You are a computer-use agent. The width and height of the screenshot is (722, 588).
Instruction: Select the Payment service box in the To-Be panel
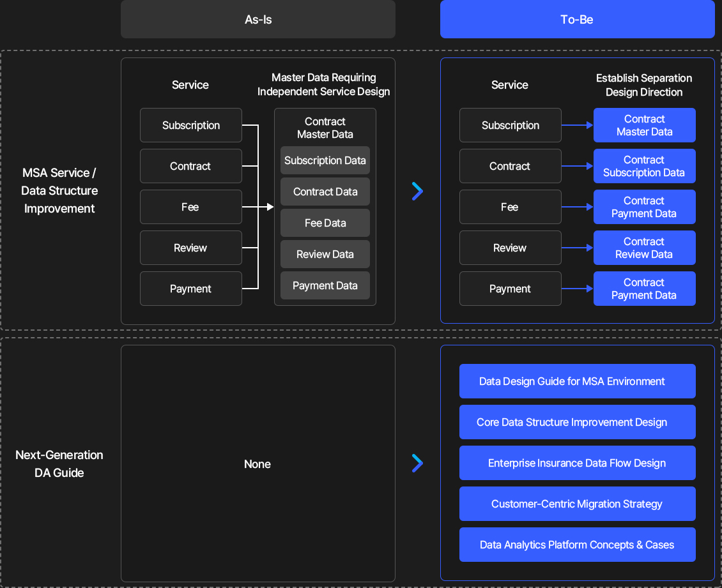point(510,289)
